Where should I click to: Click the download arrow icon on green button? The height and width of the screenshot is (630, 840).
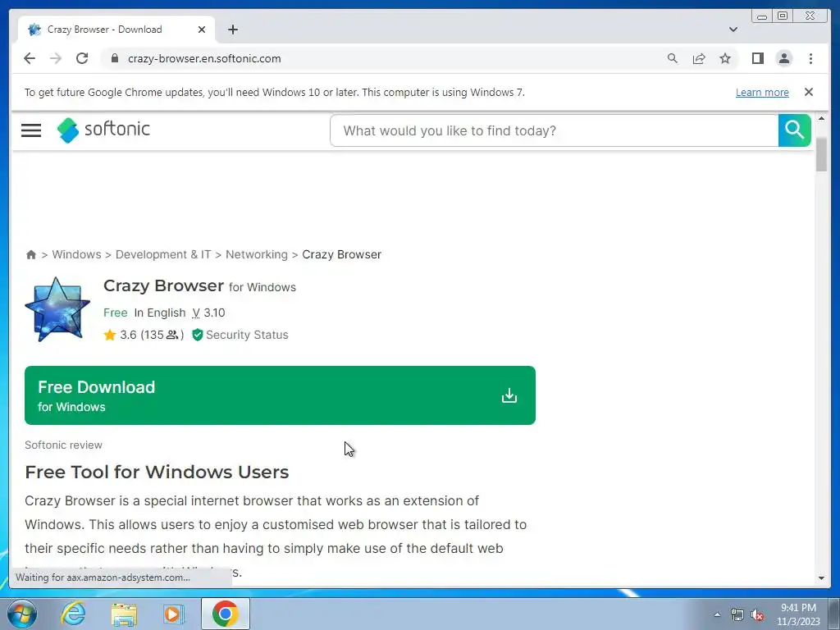(x=509, y=395)
